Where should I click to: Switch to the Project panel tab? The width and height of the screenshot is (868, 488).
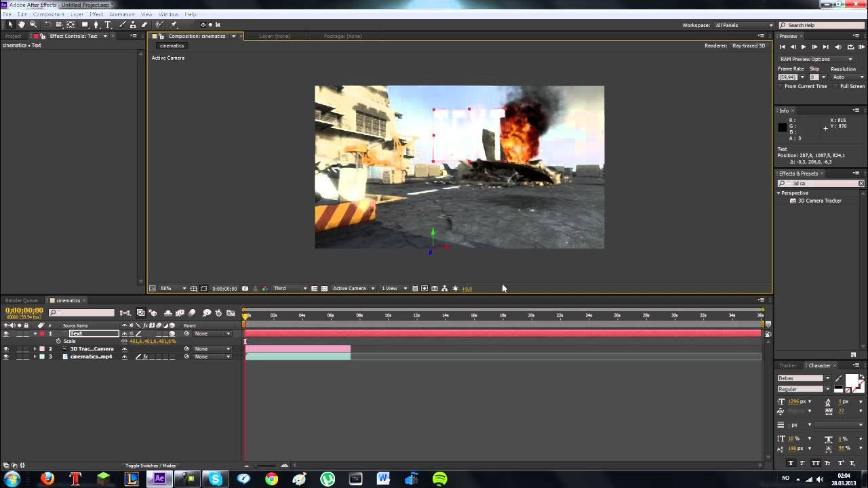click(13, 36)
